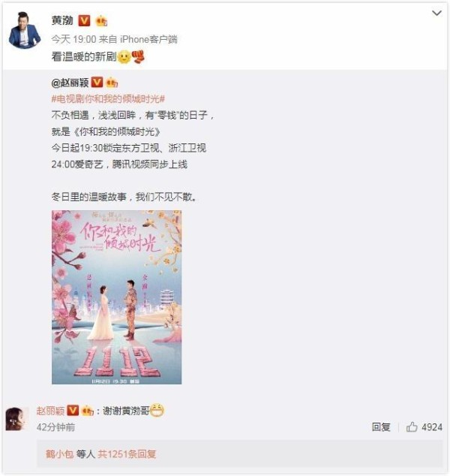Click 赵丽颖's comment avatar
The height and width of the screenshot is (476, 450).
click(17, 419)
